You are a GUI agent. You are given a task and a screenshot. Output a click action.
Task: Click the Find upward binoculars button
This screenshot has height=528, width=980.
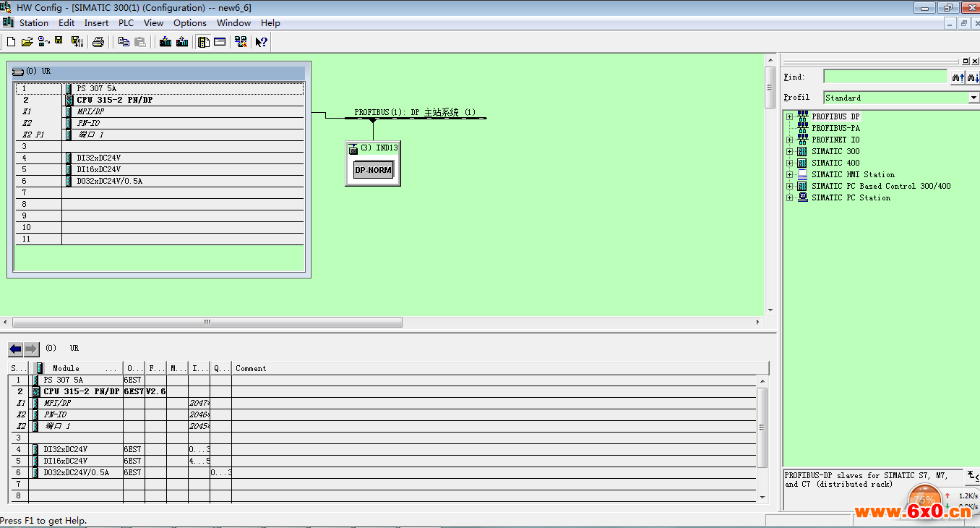(958, 77)
